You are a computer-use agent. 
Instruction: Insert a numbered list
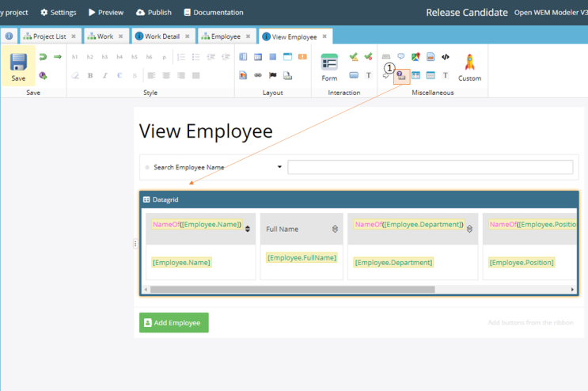tap(181, 57)
